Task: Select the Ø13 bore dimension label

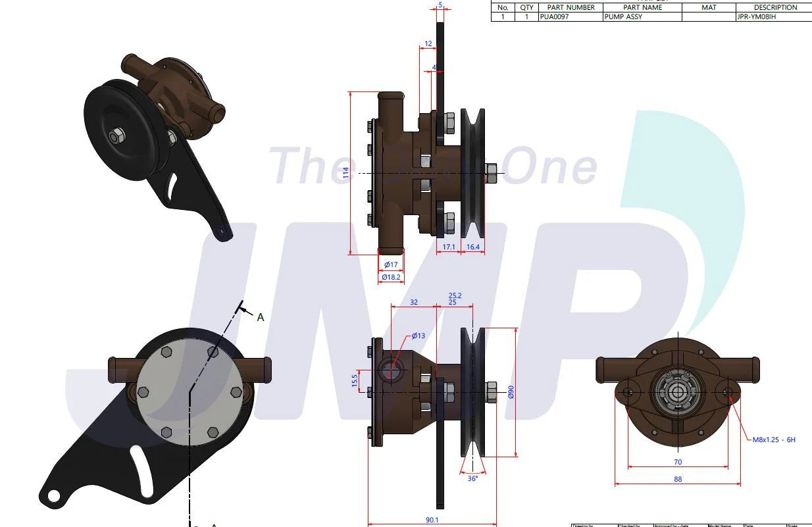Action: [419, 336]
